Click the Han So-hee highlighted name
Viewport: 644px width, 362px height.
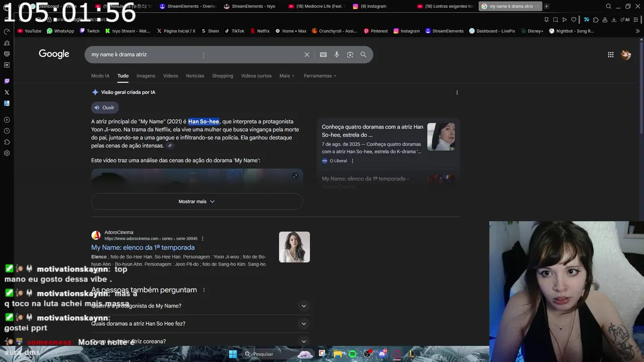[x=204, y=122]
